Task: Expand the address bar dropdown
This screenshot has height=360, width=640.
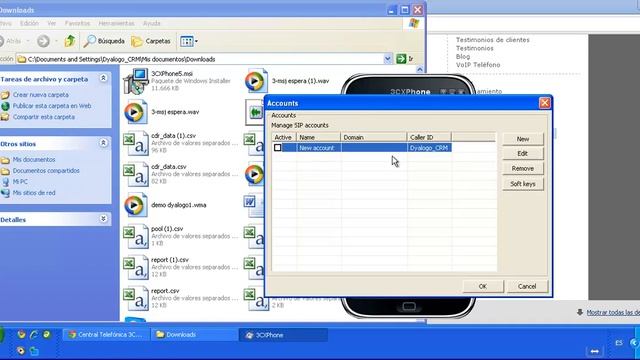Action: coord(387,59)
